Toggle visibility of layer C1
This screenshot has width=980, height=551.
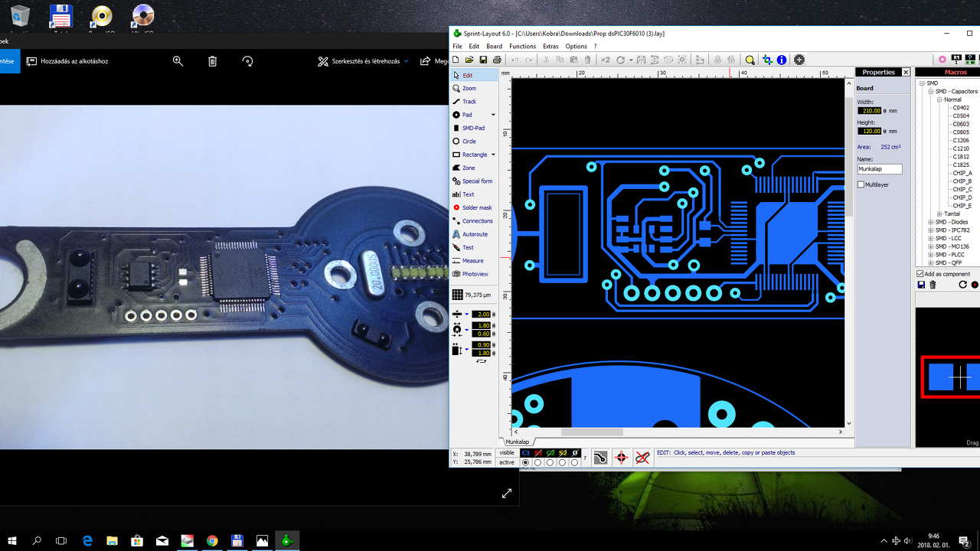(526, 453)
